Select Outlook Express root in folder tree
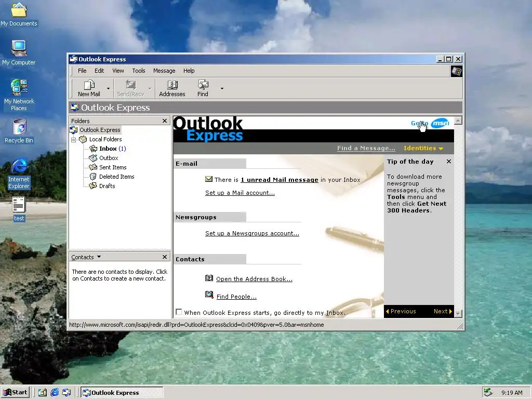 [x=100, y=130]
